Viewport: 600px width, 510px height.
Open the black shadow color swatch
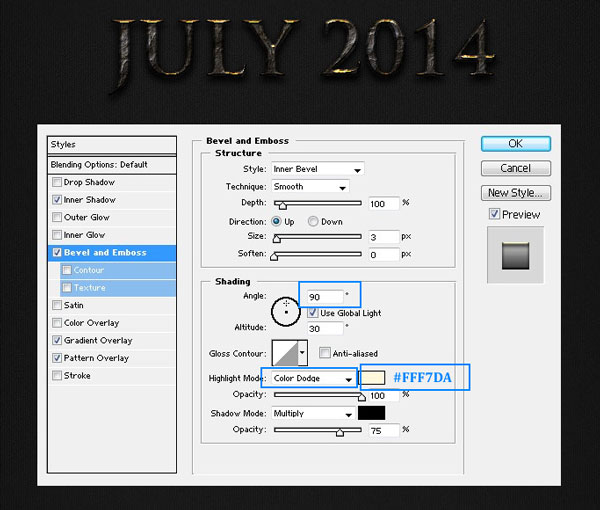pos(372,413)
